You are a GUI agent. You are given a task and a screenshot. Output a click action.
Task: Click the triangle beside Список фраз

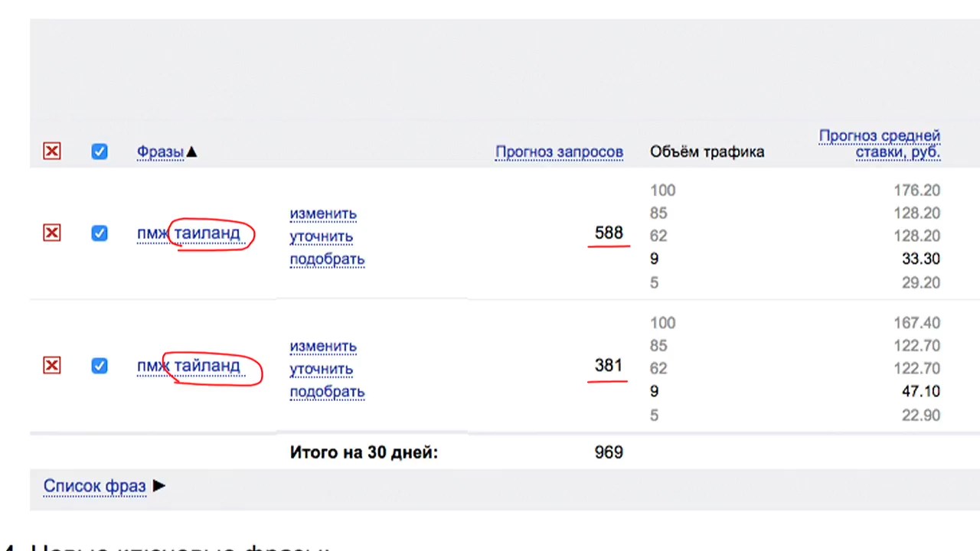(158, 485)
